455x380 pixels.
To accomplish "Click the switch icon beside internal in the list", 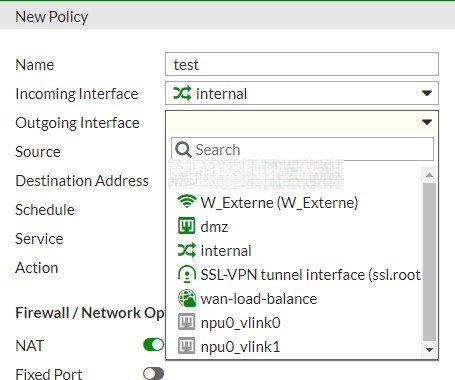I will click(x=186, y=250).
